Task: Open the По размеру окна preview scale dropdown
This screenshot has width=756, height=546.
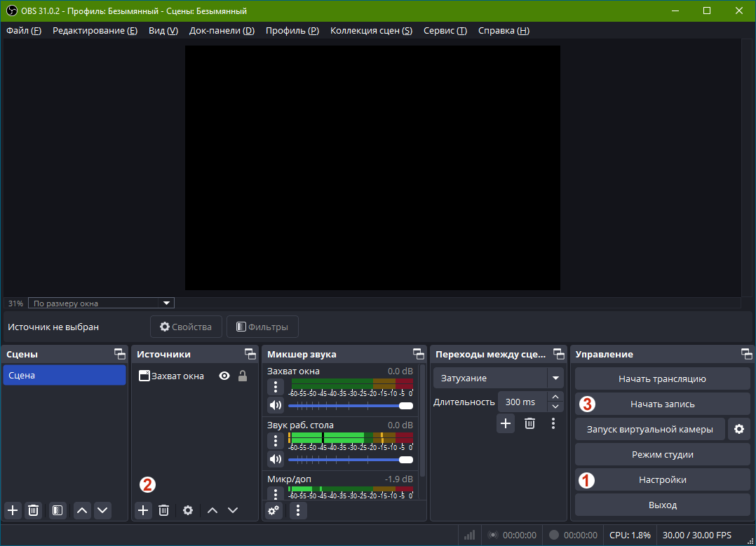Action: coord(101,303)
